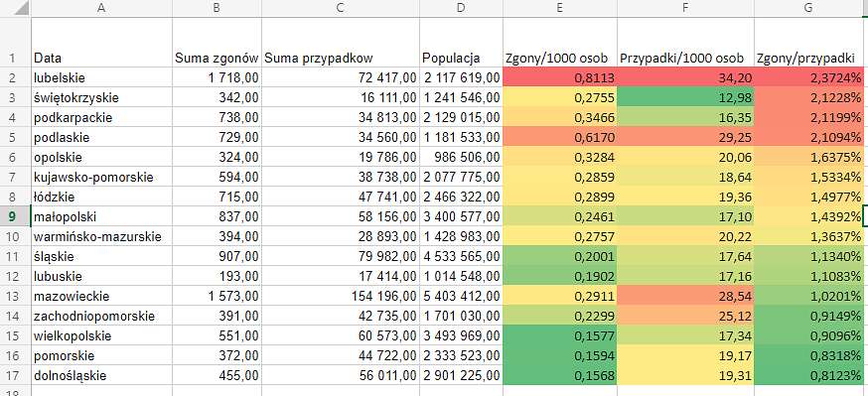Click cell with value '0,2001'
The width and height of the screenshot is (868, 396).
point(560,257)
